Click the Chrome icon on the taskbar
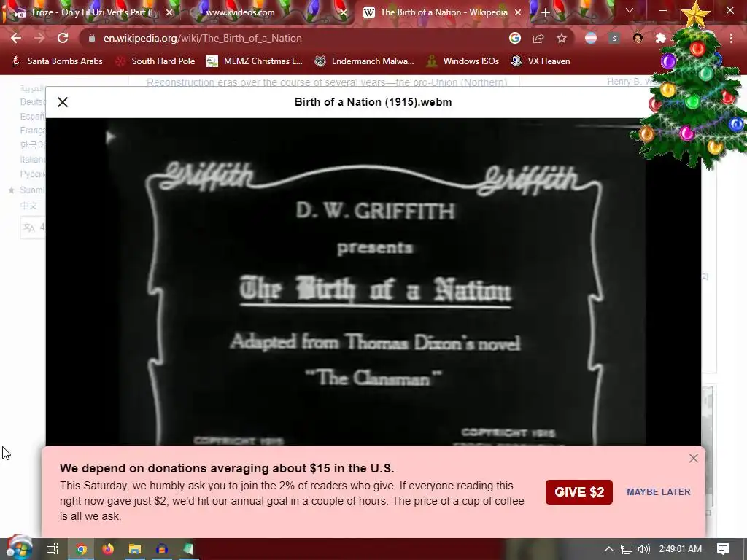 (x=82, y=549)
